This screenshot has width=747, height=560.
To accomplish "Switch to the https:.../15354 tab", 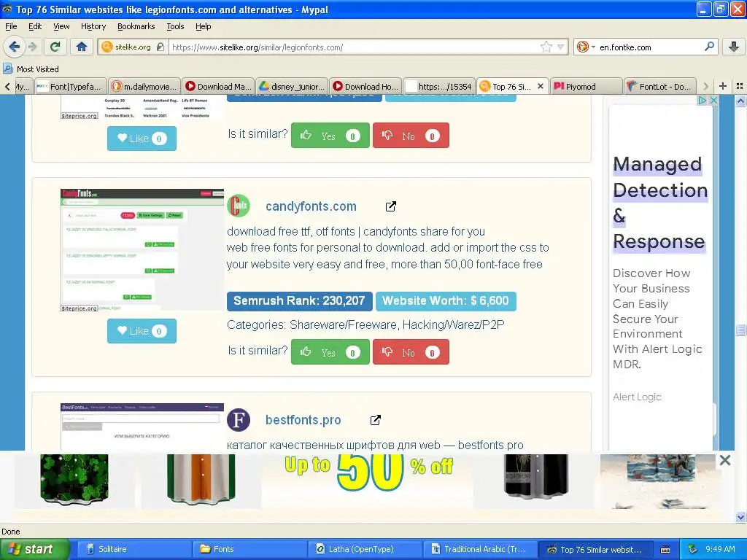I will click(439, 86).
